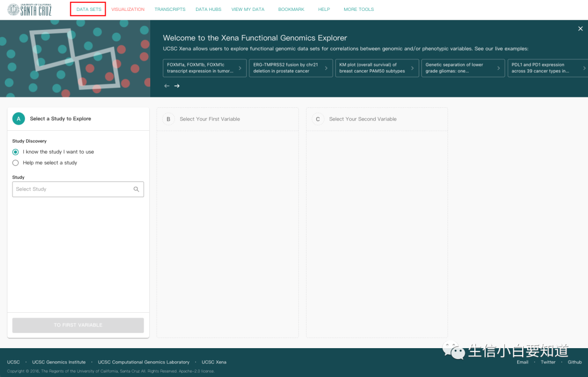Open the Visualization menu item
This screenshot has width=588, height=377.
[x=128, y=9]
